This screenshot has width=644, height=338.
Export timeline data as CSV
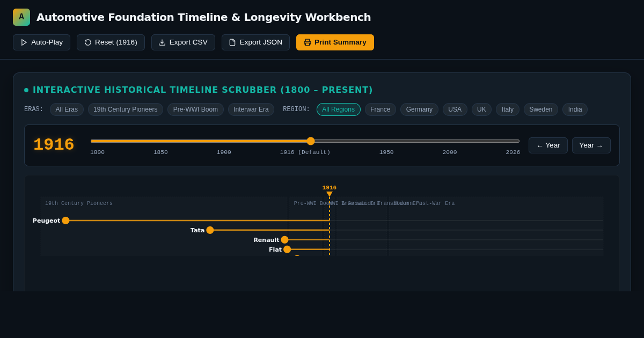[x=183, y=42]
